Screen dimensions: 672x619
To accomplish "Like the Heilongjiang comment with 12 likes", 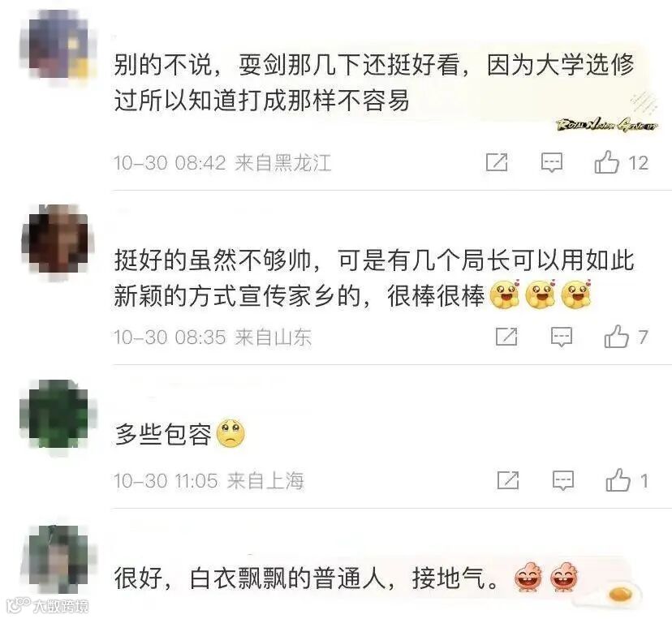I will click(606, 162).
